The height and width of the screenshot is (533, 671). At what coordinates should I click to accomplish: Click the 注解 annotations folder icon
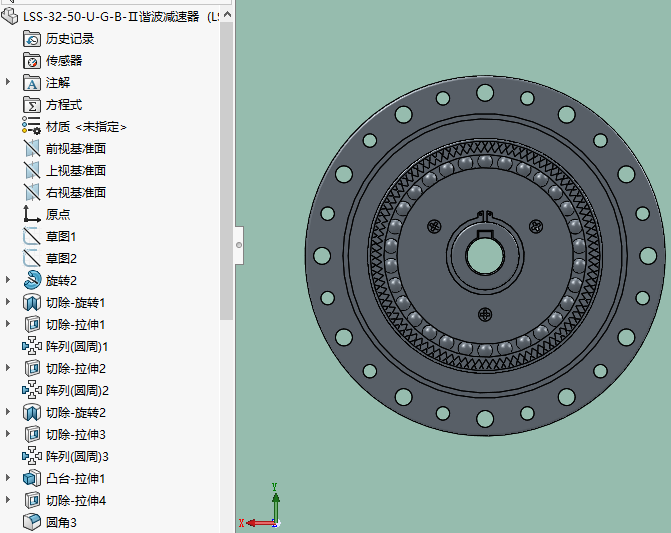click(x=32, y=83)
